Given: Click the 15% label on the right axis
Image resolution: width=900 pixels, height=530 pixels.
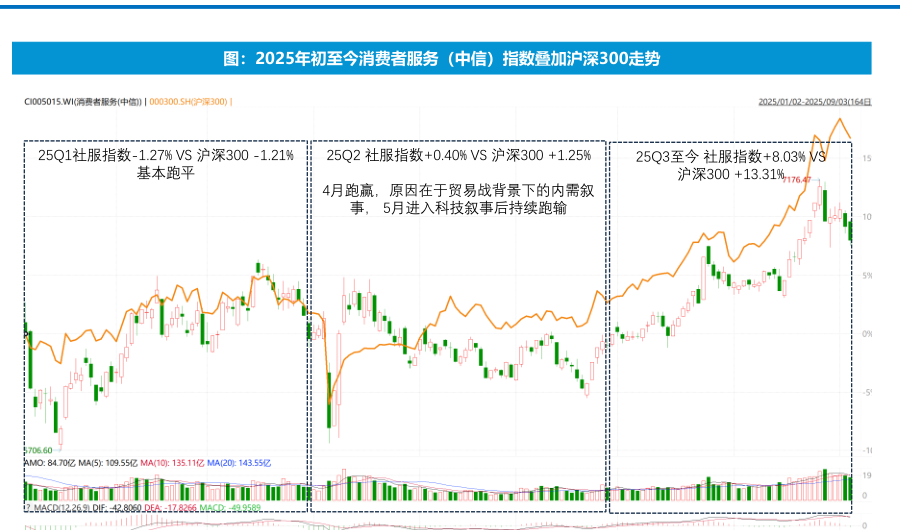Looking at the screenshot, I should 867,158.
